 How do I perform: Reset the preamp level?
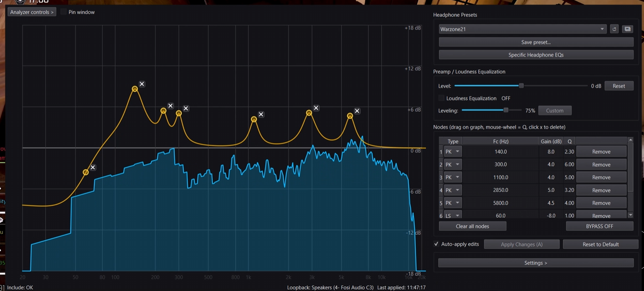coord(619,86)
